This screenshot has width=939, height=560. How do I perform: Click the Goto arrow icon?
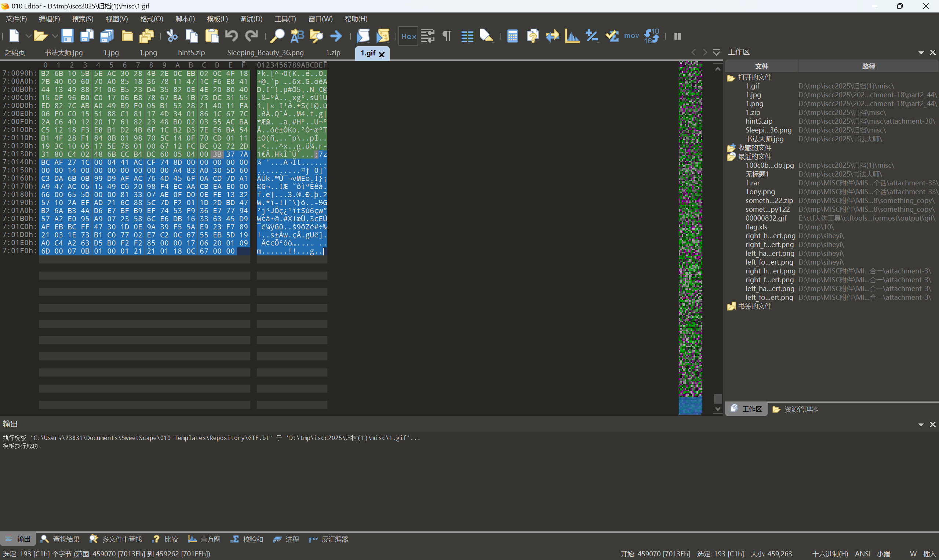[x=336, y=36]
